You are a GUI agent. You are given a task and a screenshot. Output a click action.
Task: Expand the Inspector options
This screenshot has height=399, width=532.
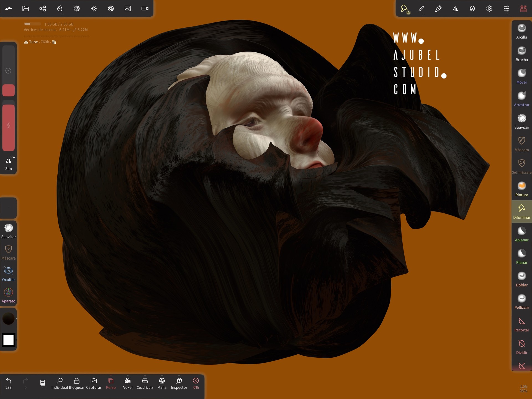click(x=179, y=375)
